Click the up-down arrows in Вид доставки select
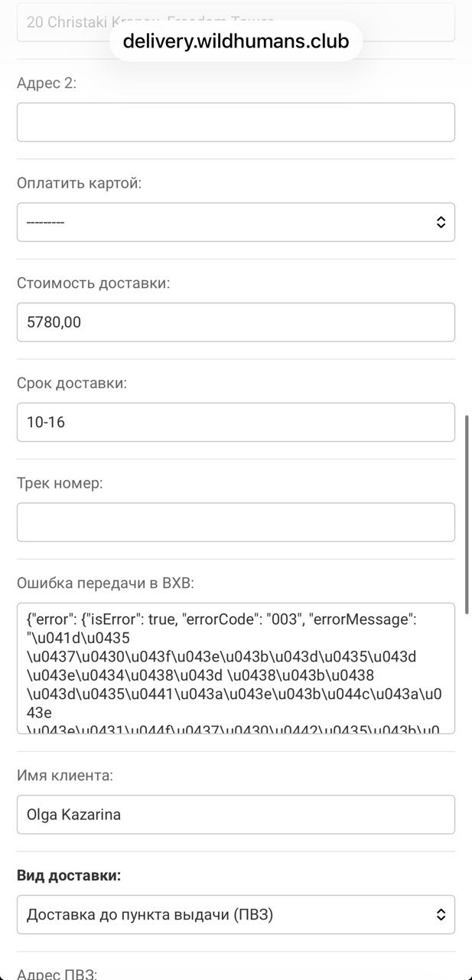Viewport: 472px width, 980px height. point(441,914)
